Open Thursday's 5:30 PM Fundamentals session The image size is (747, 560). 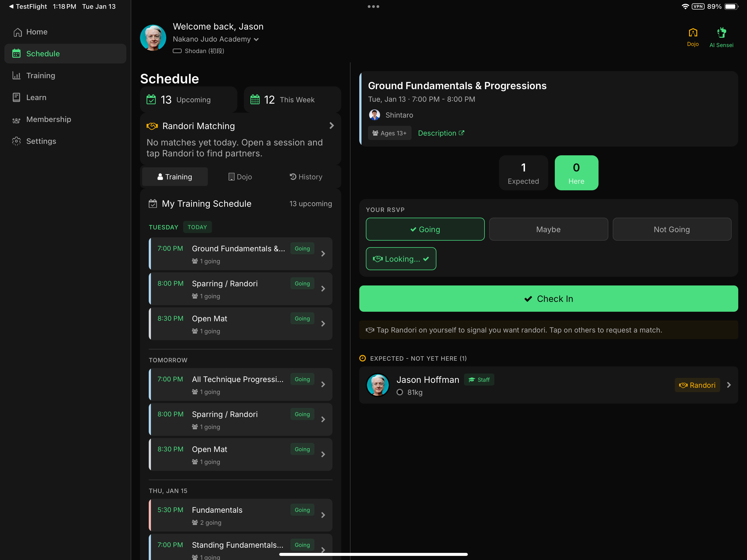coord(240,515)
